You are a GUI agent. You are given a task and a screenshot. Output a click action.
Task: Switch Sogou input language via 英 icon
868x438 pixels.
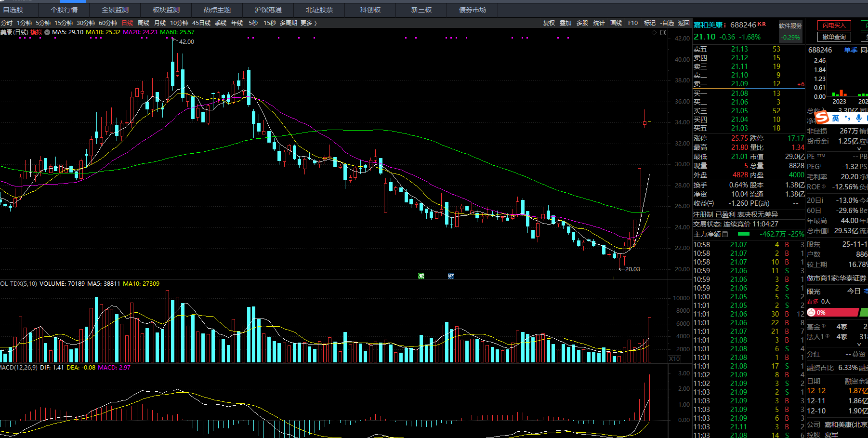pos(836,118)
